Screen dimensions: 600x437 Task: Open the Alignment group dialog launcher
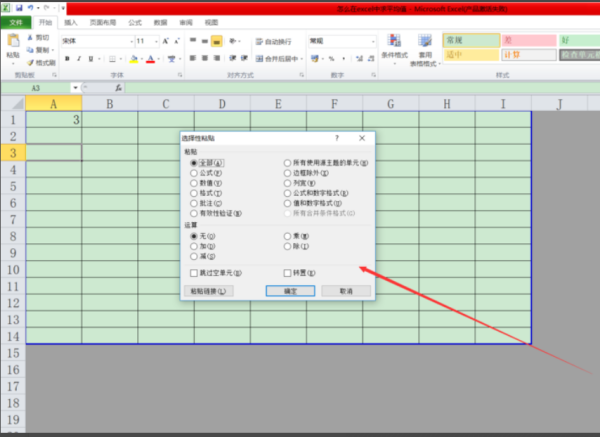coord(302,75)
